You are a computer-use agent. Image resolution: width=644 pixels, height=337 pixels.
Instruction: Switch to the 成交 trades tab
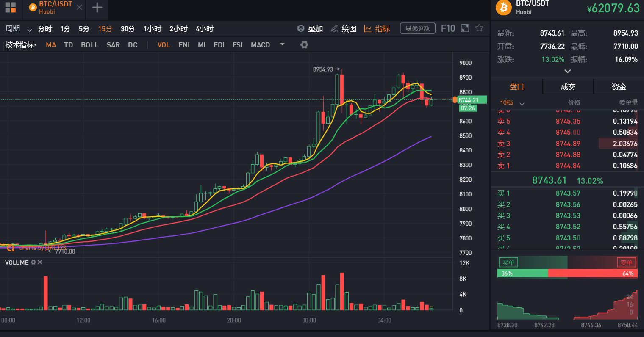568,86
